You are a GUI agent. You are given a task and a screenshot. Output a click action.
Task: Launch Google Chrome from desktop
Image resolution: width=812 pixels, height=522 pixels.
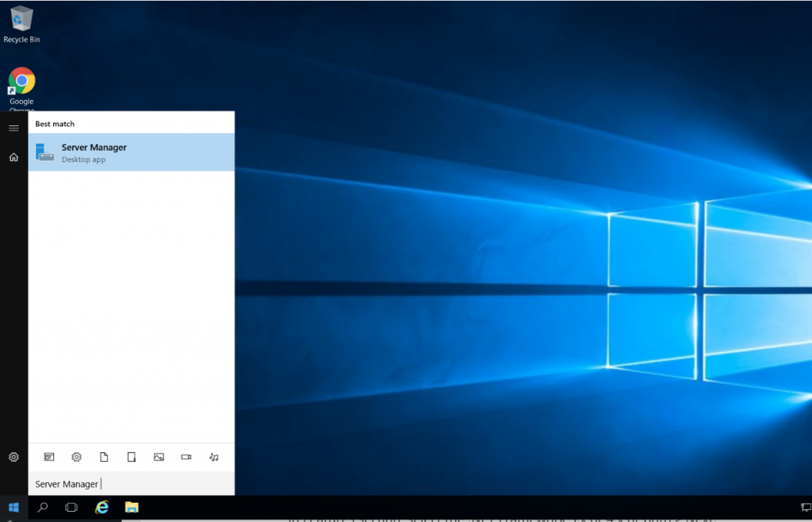click(21, 82)
